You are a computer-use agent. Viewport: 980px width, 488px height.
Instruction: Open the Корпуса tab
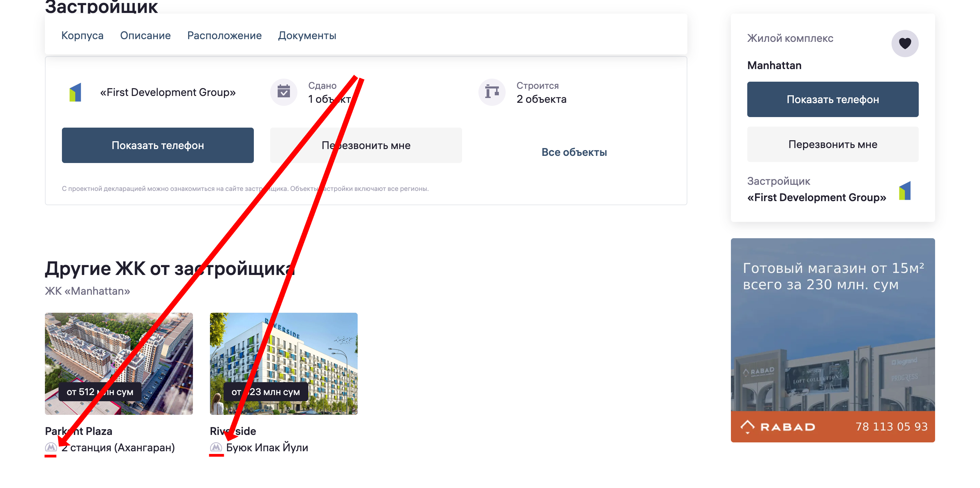(82, 35)
